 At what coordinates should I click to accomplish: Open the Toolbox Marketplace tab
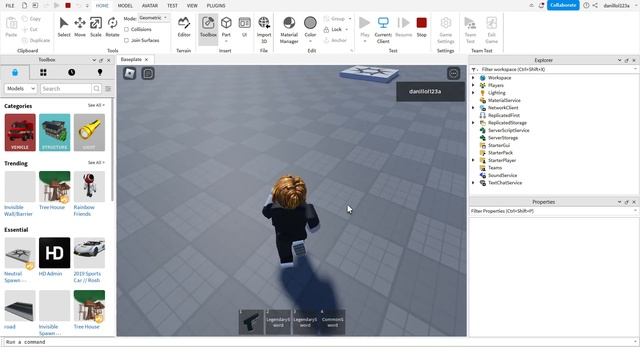coord(15,72)
